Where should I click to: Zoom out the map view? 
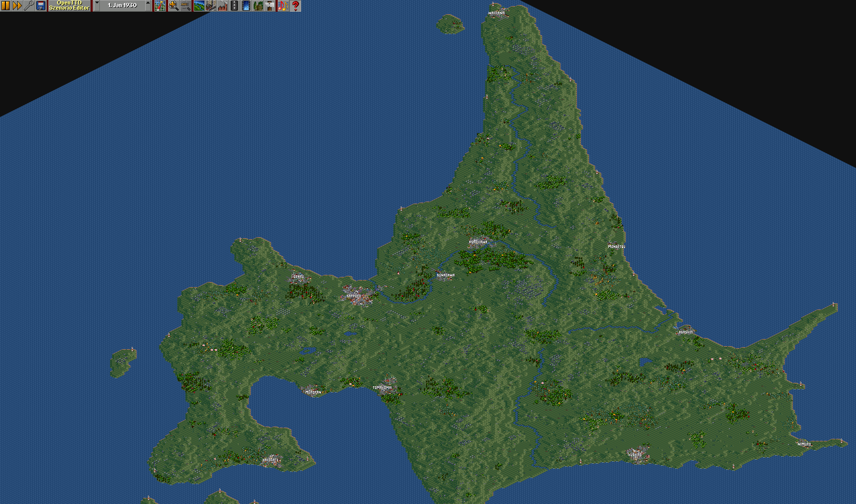(x=185, y=6)
